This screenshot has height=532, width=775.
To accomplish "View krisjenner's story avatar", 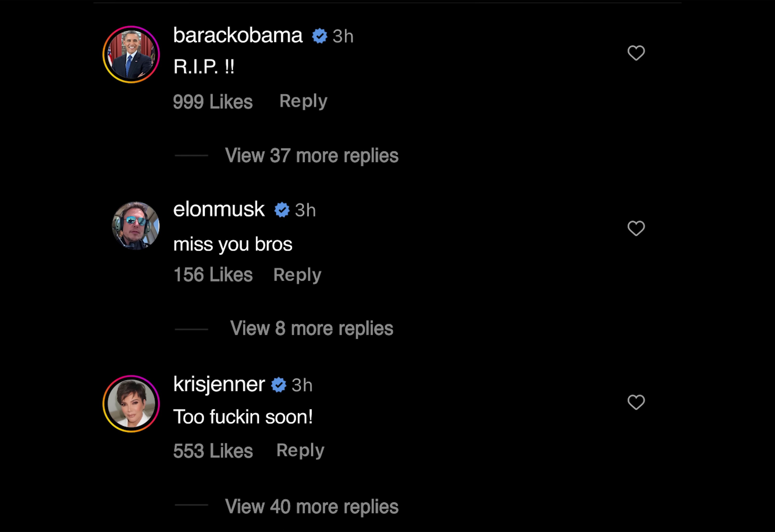I will coord(131,404).
